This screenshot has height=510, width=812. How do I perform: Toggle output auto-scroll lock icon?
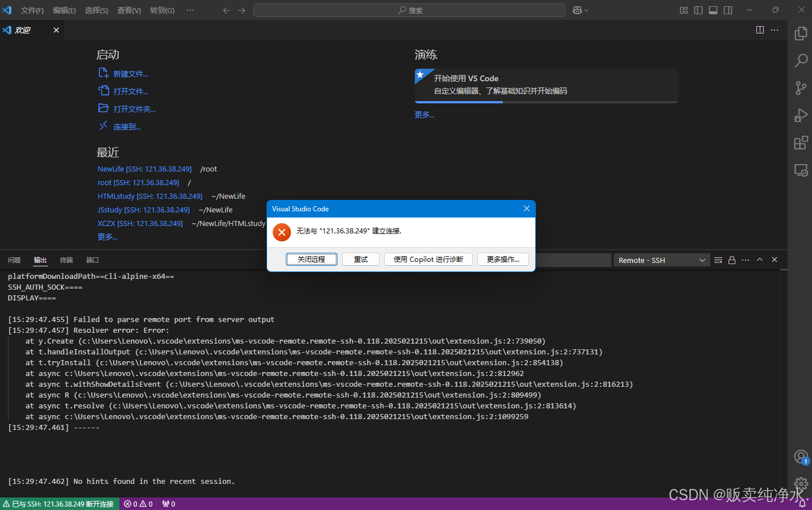[x=732, y=260]
